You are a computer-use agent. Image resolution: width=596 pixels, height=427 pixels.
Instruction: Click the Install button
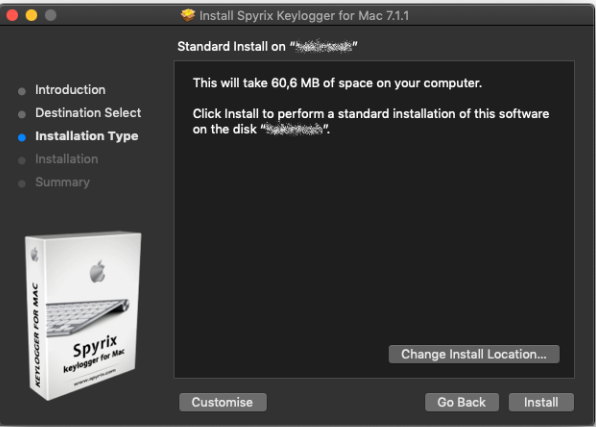tap(541, 402)
